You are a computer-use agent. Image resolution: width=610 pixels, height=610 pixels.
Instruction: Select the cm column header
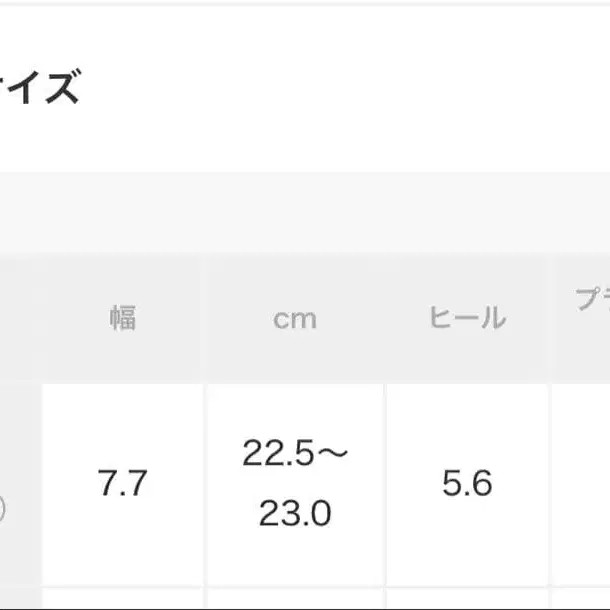295,318
